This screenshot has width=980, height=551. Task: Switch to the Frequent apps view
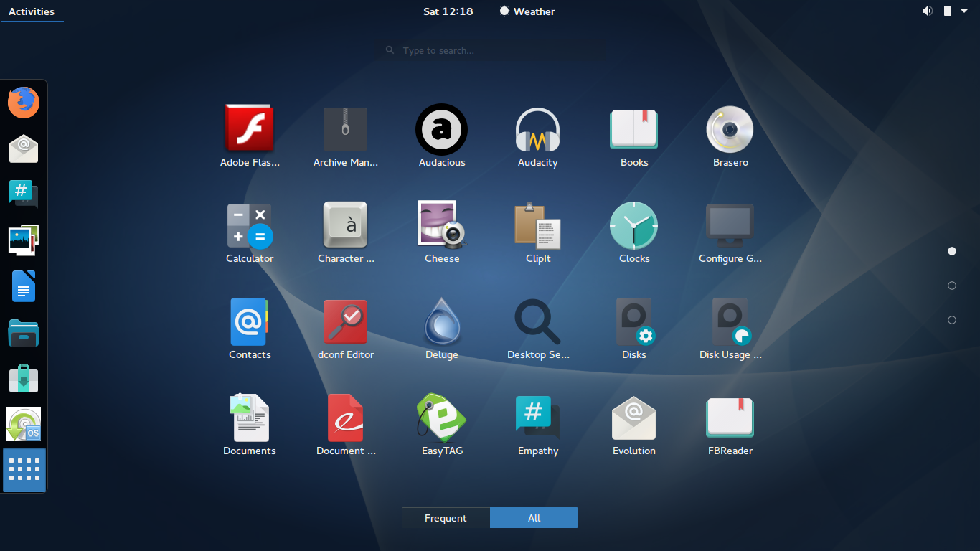446,518
